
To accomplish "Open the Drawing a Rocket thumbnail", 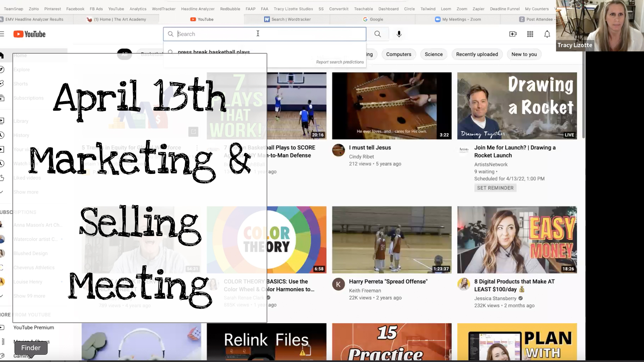I will (517, 106).
